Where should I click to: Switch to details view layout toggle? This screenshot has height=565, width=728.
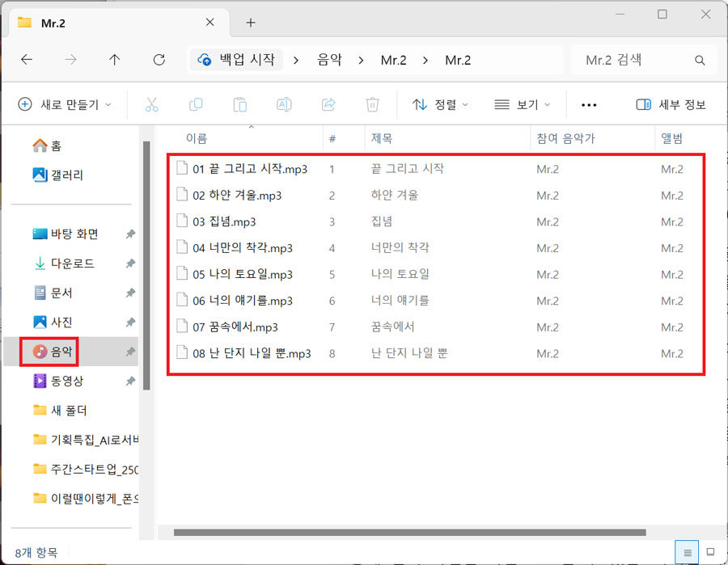tap(688, 552)
